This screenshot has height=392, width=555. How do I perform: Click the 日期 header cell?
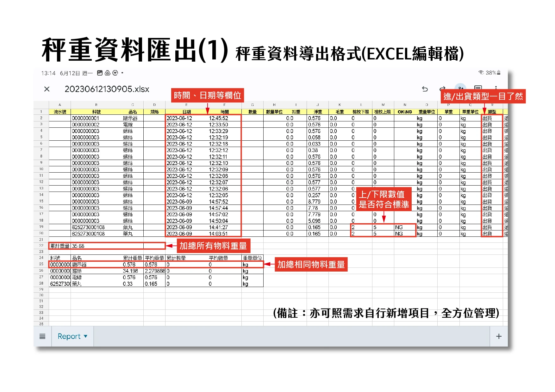(x=187, y=112)
